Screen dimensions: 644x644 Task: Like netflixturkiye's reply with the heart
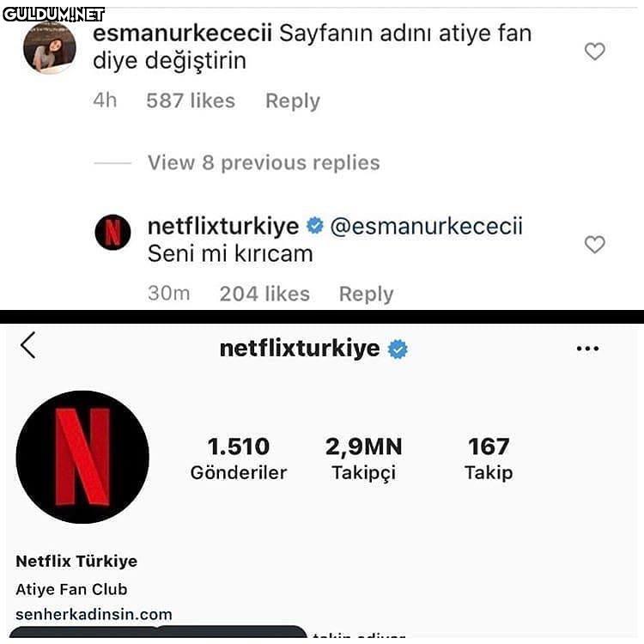tap(594, 245)
